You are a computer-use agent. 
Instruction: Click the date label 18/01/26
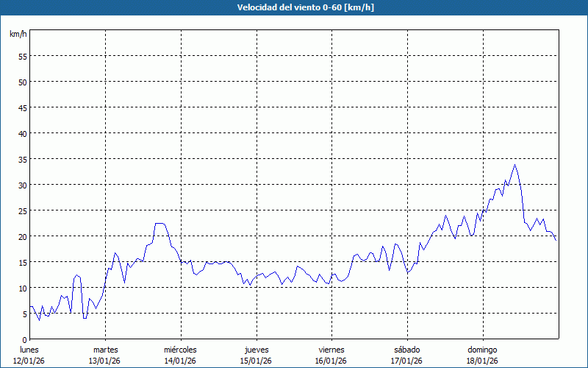482,361
